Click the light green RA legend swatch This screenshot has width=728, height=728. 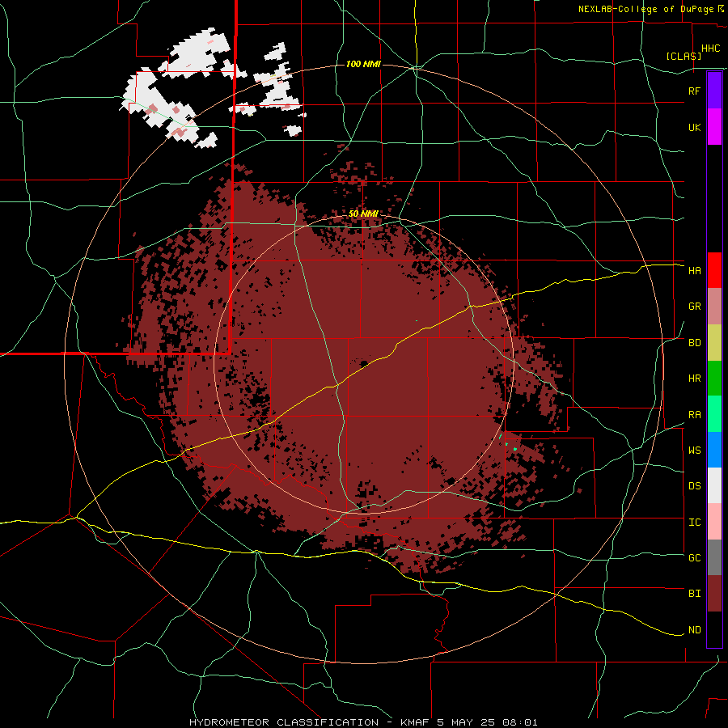point(714,414)
